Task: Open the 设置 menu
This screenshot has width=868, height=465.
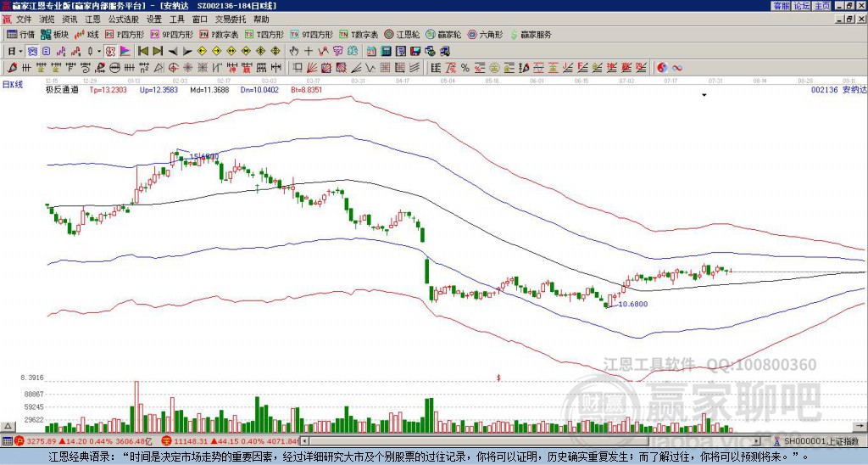Action: pyautogui.click(x=154, y=20)
